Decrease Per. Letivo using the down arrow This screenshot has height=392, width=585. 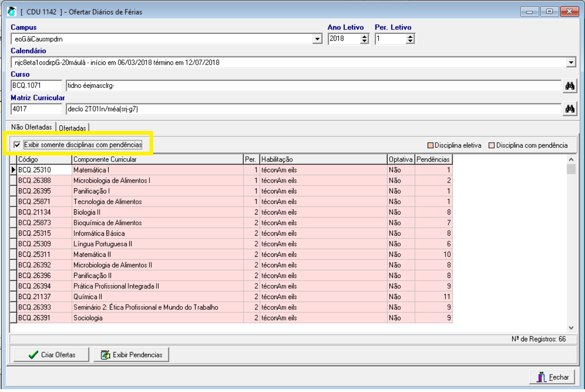pyautogui.click(x=410, y=42)
